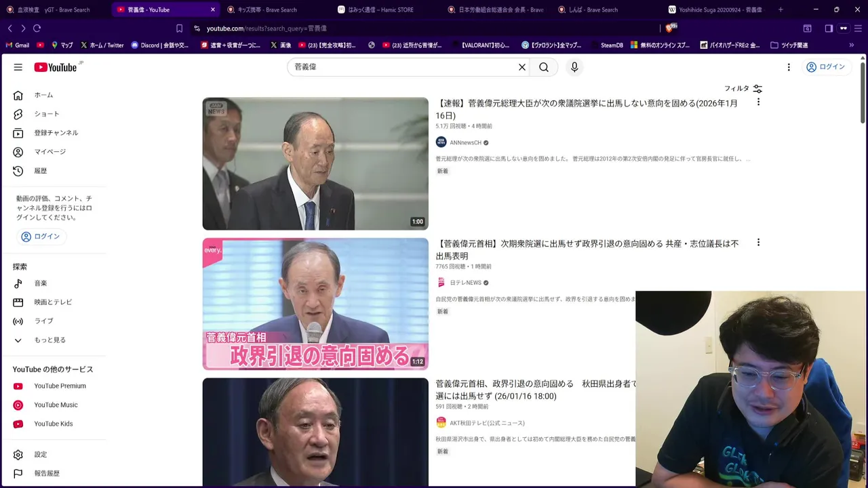Screen dimensions: 868x488
Task: Click the ログイン button in the header
Action: [x=825, y=67]
